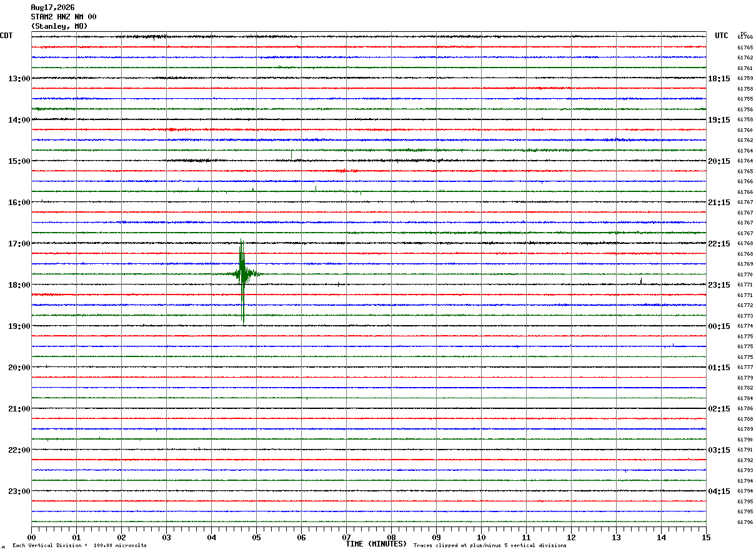Click the 03:15 UTC time label
Viewport: 756px width, 554px height.
pyautogui.click(x=719, y=450)
